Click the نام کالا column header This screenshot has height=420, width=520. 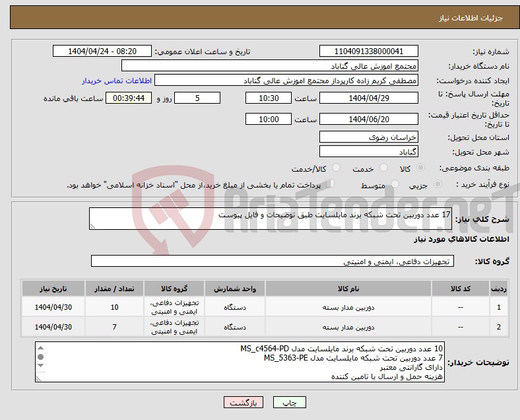(x=348, y=289)
